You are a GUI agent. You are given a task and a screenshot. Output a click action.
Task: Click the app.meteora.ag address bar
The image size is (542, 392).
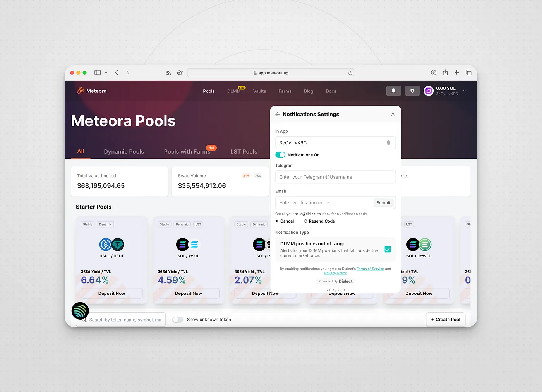click(271, 73)
